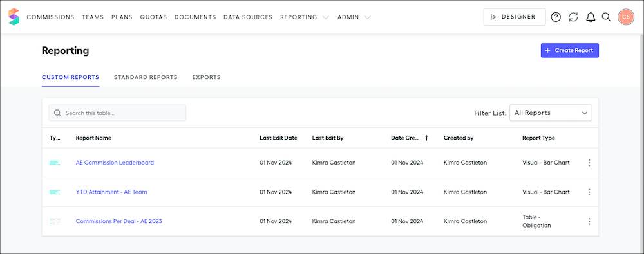
Task: Click the Create Report button
Action: pyautogui.click(x=570, y=50)
